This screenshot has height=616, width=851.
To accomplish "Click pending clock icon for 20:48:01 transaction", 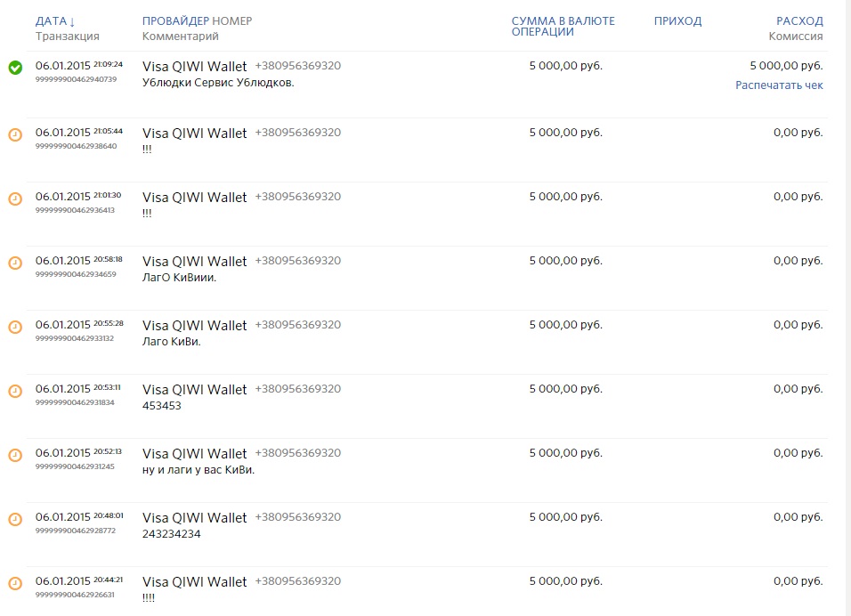I will tap(15, 519).
